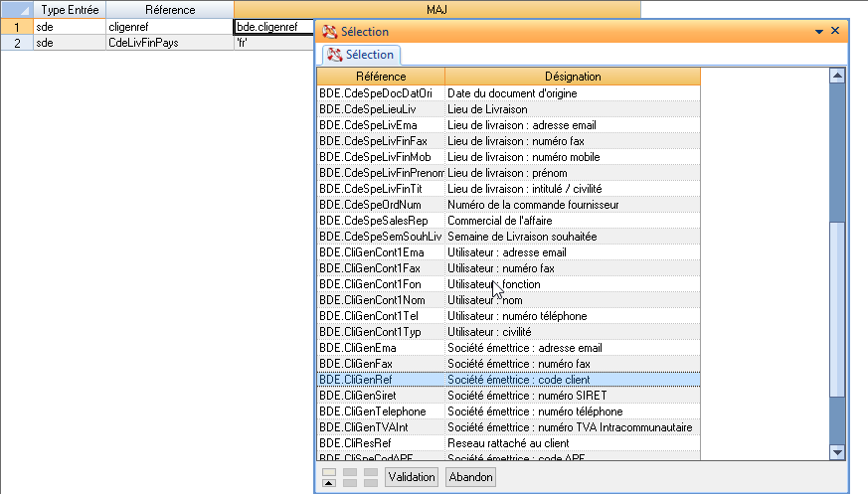The image size is (868, 494).
Task: Click the MAJ field containing bde.cligenref
Action: (272, 28)
